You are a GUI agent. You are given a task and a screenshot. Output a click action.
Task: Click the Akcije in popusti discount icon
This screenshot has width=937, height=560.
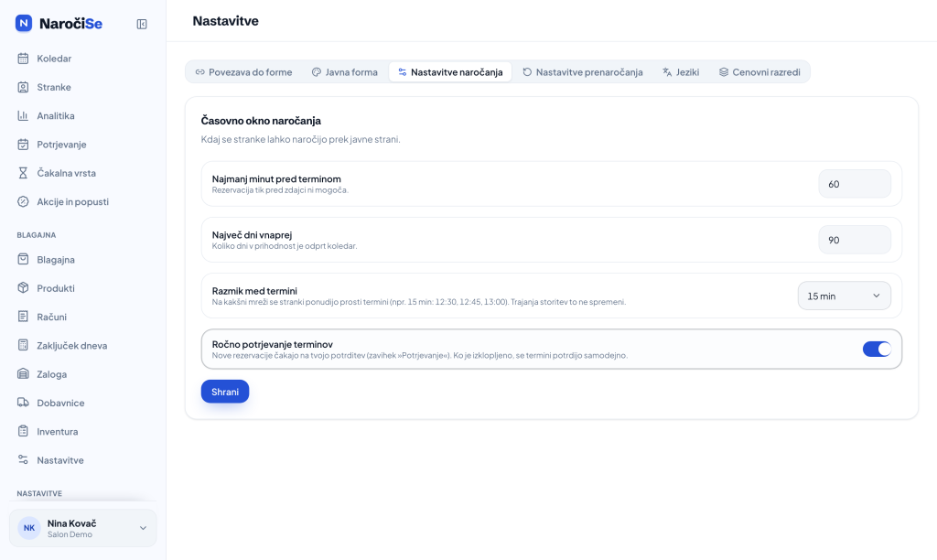coord(23,201)
